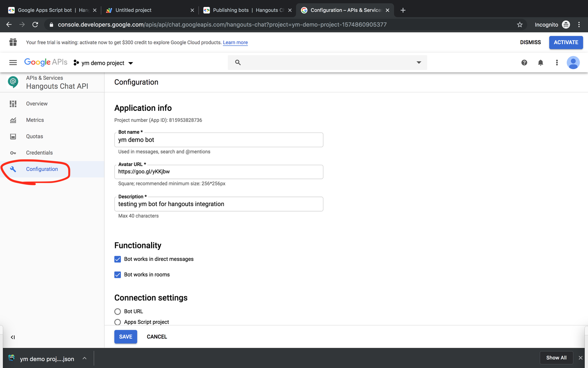Click the Hangouts Chat API logo icon
The width and height of the screenshot is (588, 368).
tap(13, 82)
